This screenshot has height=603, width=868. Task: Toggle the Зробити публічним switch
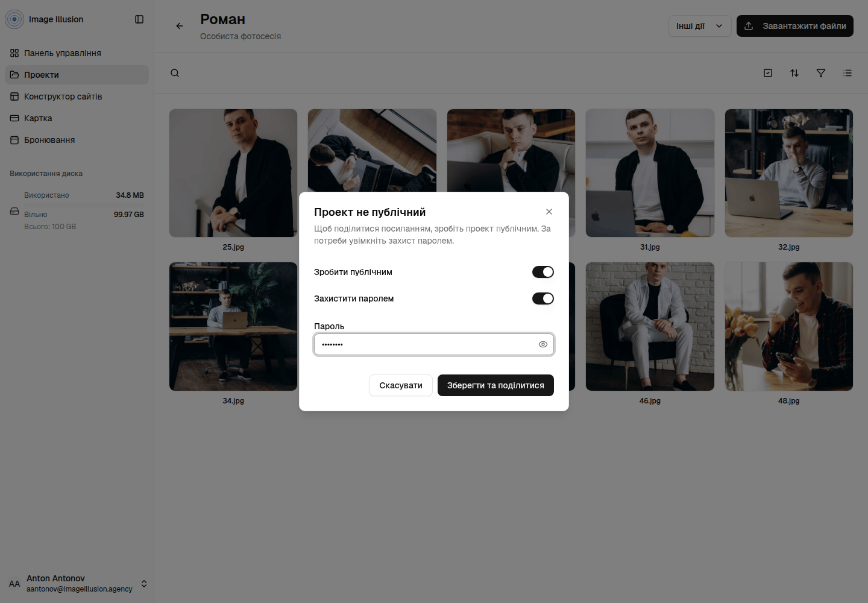[543, 272]
